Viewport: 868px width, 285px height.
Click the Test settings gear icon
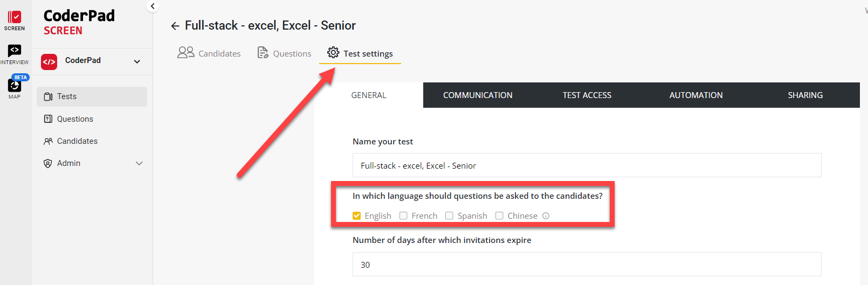[333, 53]
